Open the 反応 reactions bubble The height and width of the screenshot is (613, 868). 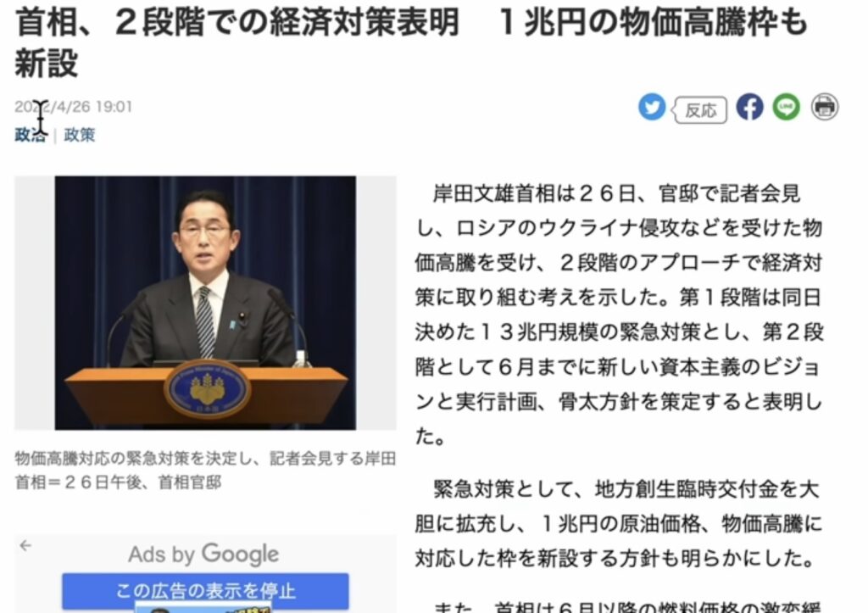(699, 109)
